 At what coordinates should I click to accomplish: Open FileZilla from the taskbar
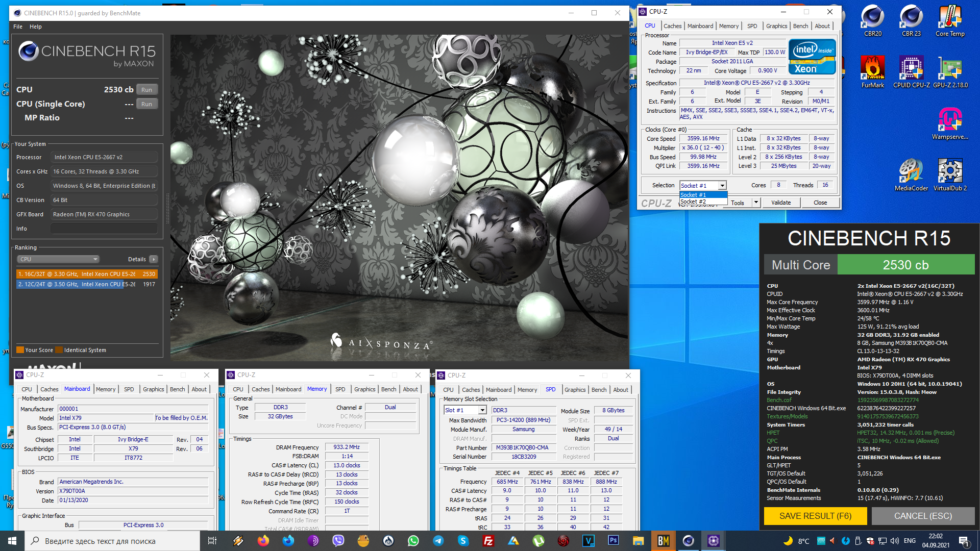[x=488, y=541]
